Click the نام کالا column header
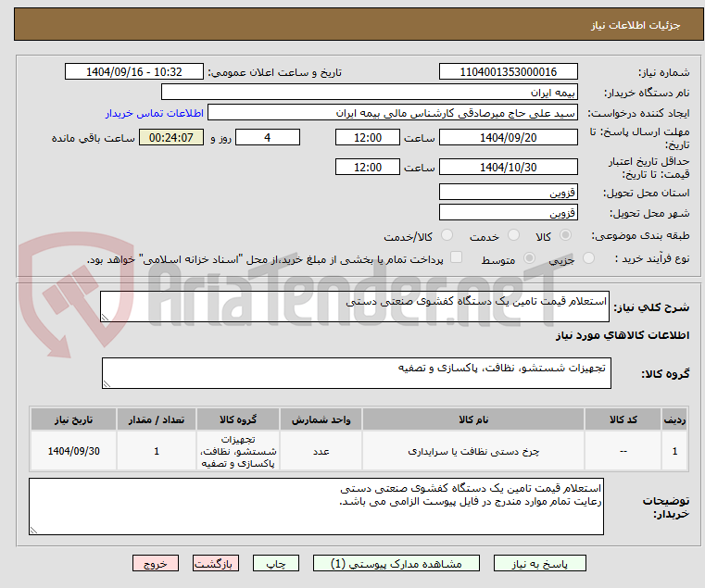Screen dimensions: 705x588 click(x=473, y=419)
